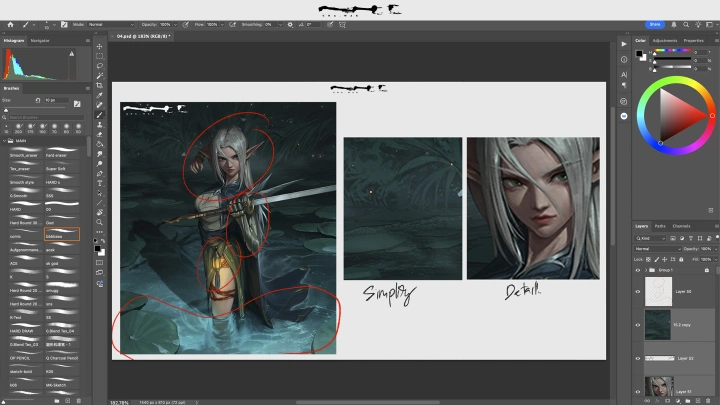Toggle Lock transparent pixels
The height and width of the screenshot is (405, 720).
[x=648, y=259]
